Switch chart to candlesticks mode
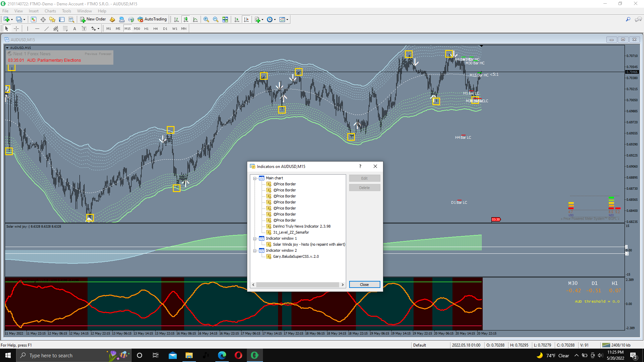The width and height of the screenshot is (644, 362). pos(186,19)
